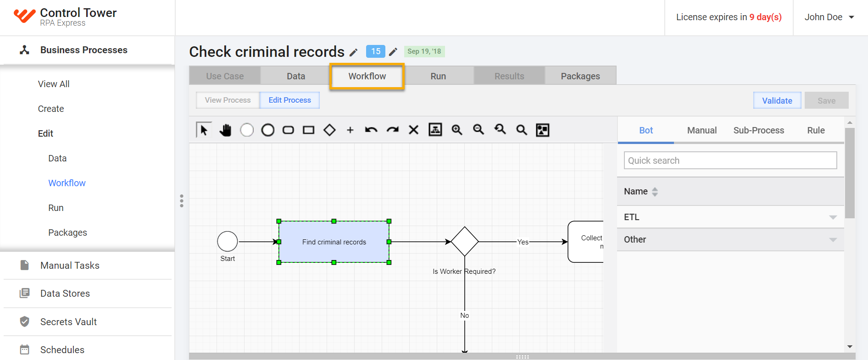Click the sidebar collapse three-dot handle
The width and height of the screenshot is (868, 360).
182,201
